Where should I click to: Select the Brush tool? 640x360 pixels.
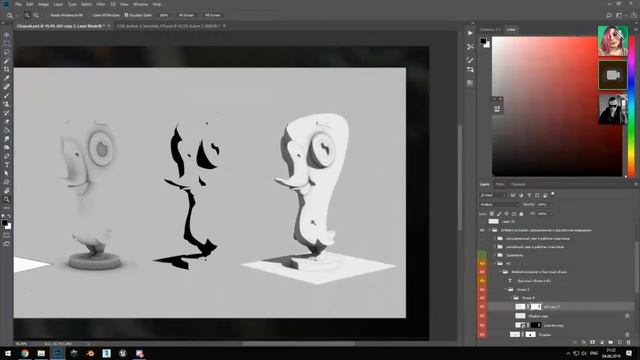click(7, 96)
